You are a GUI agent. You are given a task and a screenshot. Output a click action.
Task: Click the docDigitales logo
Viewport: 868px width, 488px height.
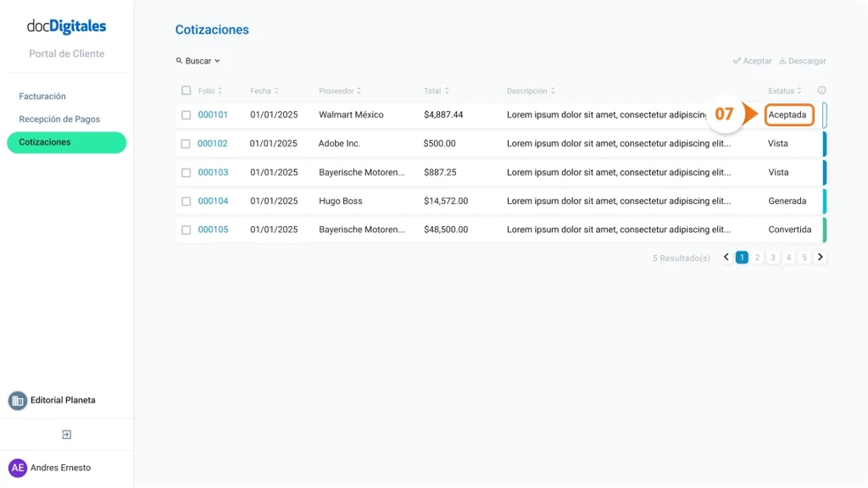[x=66, y=26]
